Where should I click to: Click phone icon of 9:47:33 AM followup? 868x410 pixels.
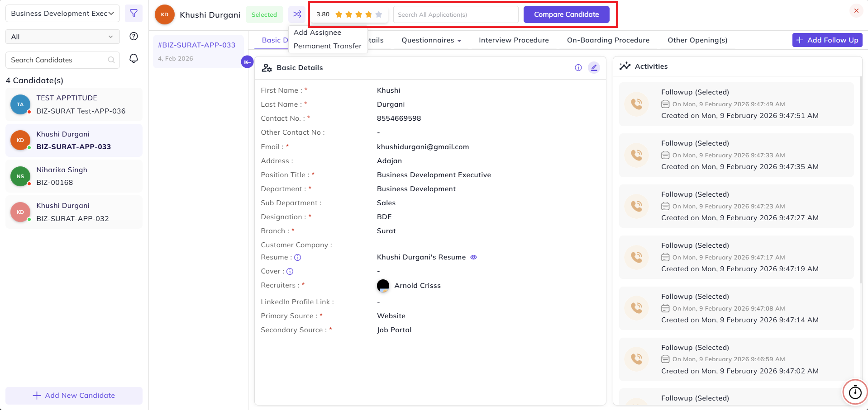(637, 155)
